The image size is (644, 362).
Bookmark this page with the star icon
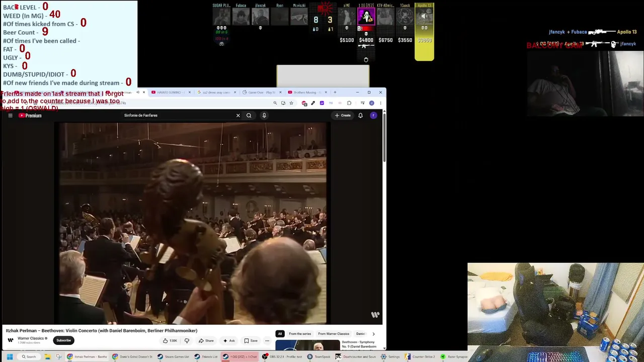coord(291,103)
